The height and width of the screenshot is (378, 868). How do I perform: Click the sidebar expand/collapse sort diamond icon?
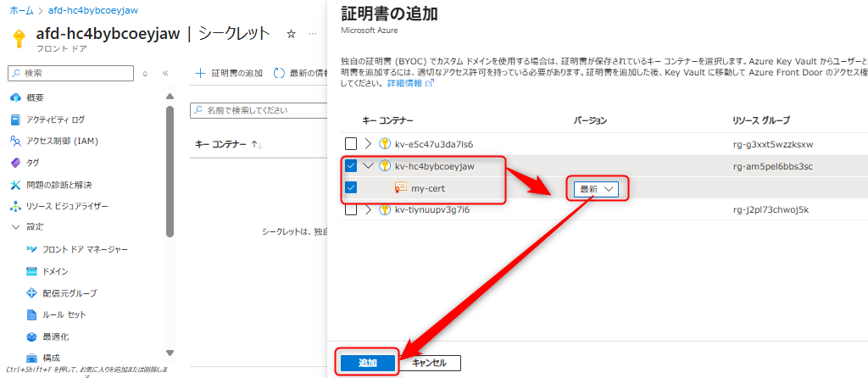coord(146,73)
